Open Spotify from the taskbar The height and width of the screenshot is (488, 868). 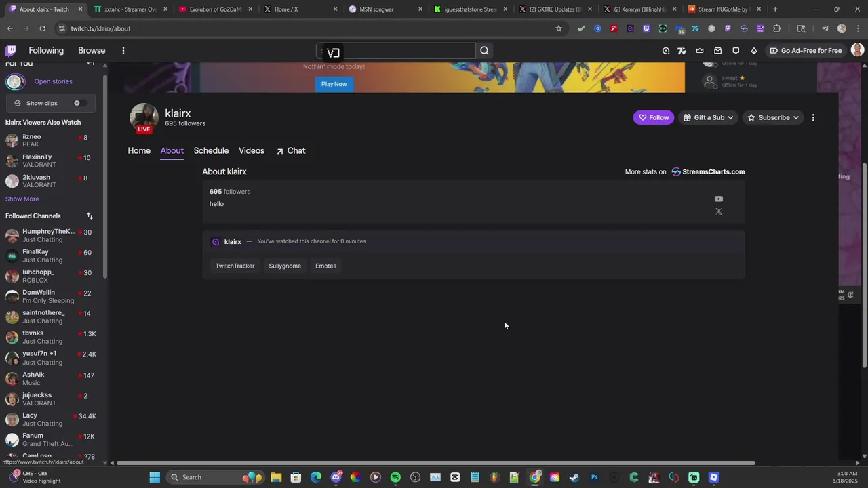tap(395, 477)
